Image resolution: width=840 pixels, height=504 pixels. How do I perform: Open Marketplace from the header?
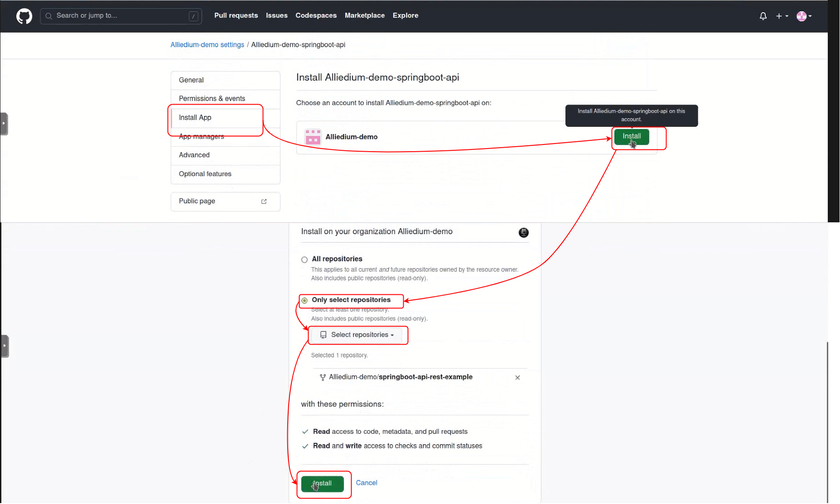click(x=365, y=15)
